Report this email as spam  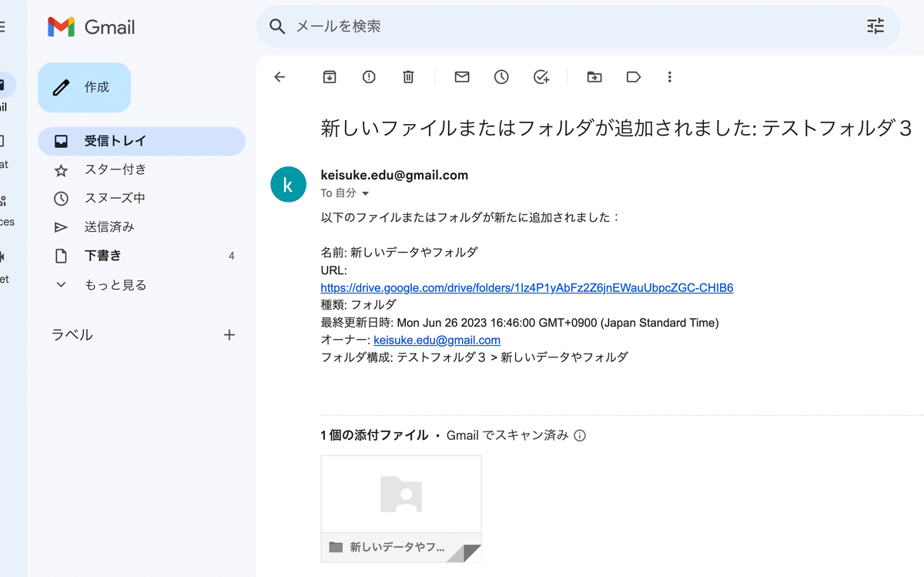369,77
